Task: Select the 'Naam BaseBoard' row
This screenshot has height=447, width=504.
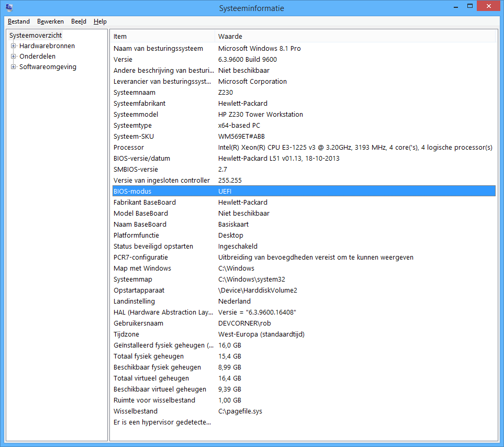Action: [304, 225]
